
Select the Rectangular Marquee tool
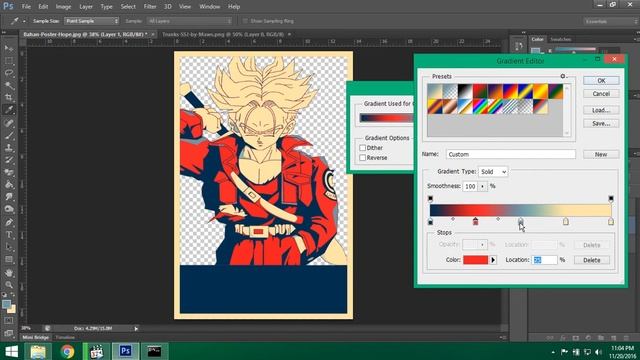tap(9, 61)
